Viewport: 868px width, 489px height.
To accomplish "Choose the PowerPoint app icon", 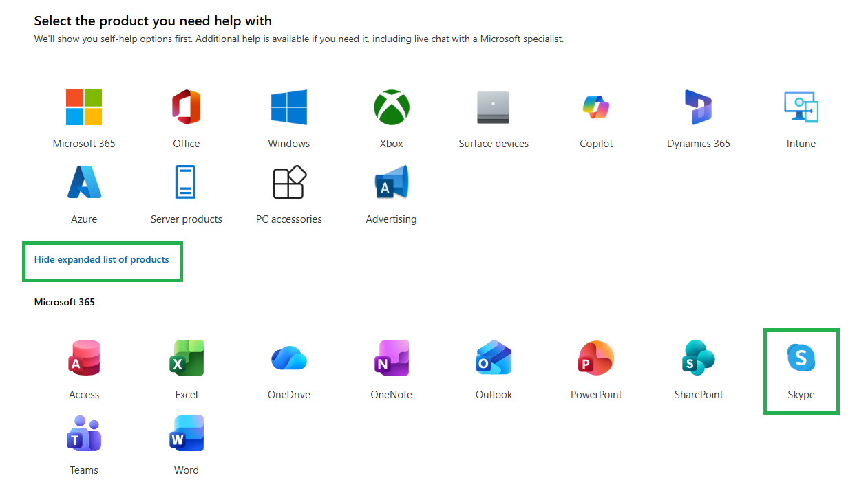I will (x=596, y=358).
